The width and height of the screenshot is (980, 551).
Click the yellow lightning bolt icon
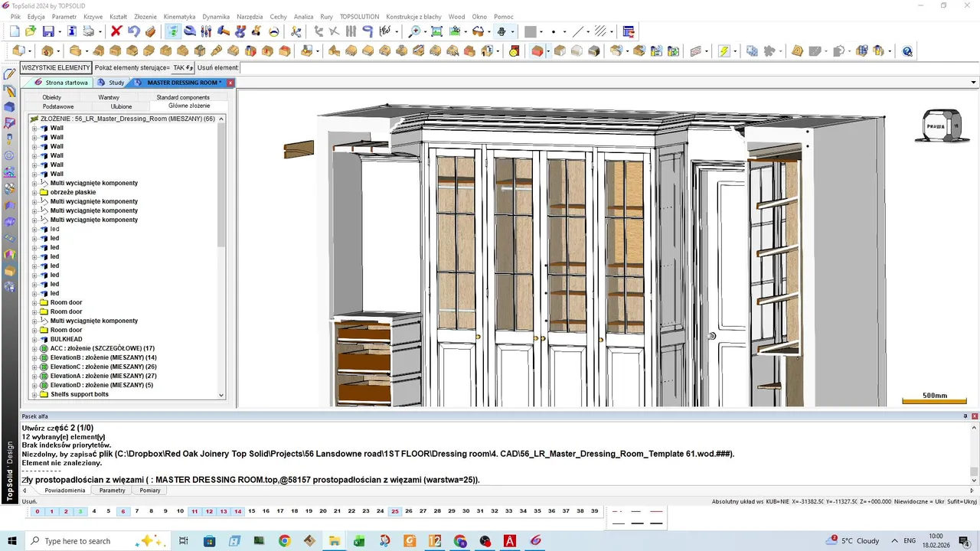coord(724,51)
